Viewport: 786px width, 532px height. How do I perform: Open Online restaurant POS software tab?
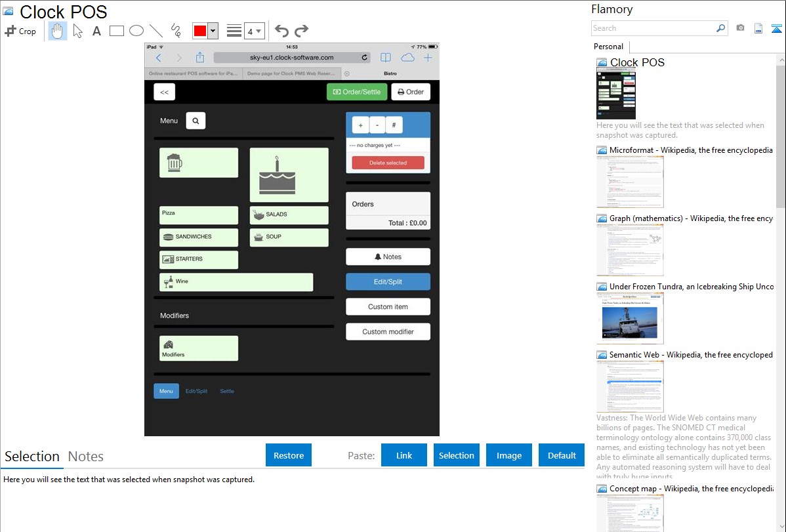tap(194, 73)
